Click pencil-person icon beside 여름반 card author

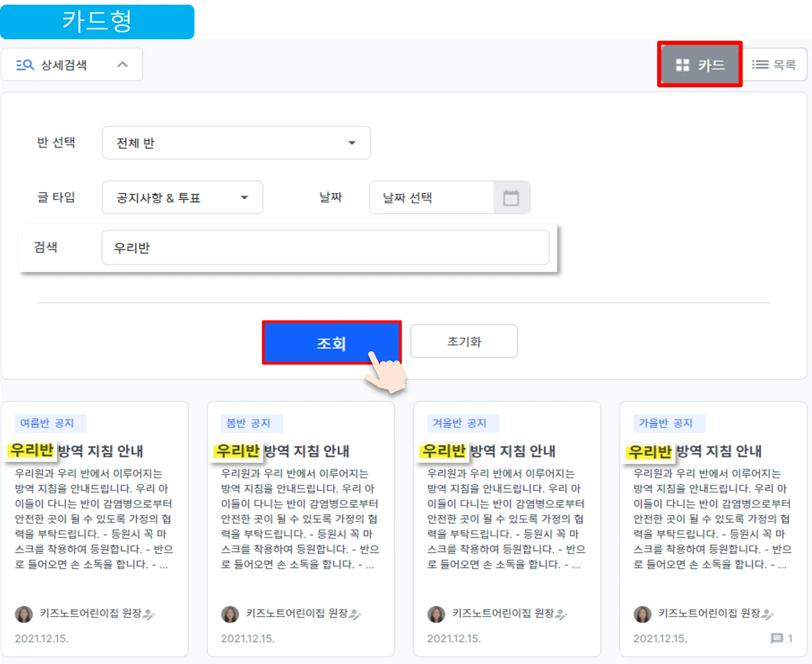coord(149,614)
